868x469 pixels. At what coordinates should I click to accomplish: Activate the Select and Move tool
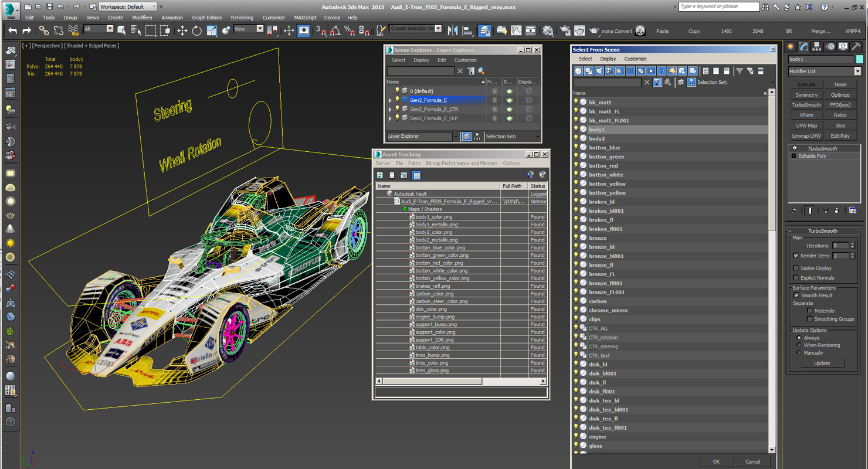182,30
